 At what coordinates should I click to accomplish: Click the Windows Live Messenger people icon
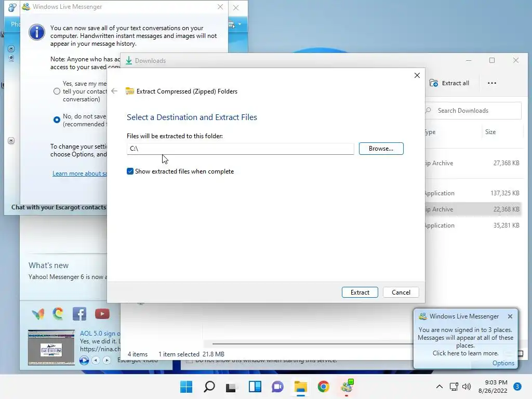pyautogui.click(x=26, y=6)
